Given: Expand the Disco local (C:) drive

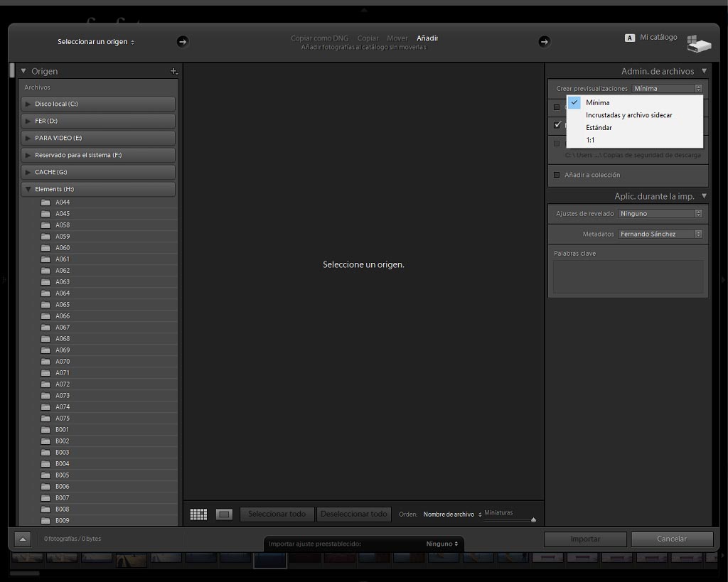Looking at the screenshot, I should [28, 104].
